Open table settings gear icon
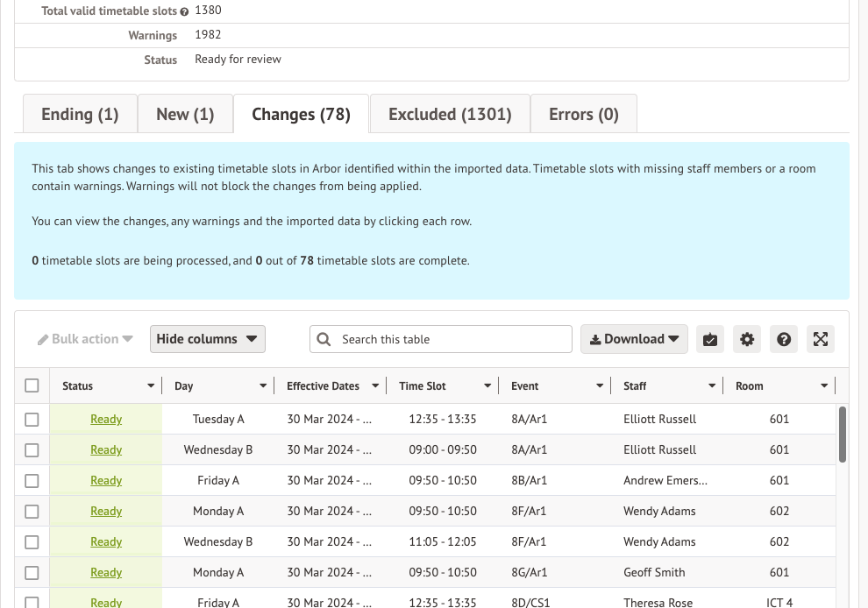 (x=747, y=339)
